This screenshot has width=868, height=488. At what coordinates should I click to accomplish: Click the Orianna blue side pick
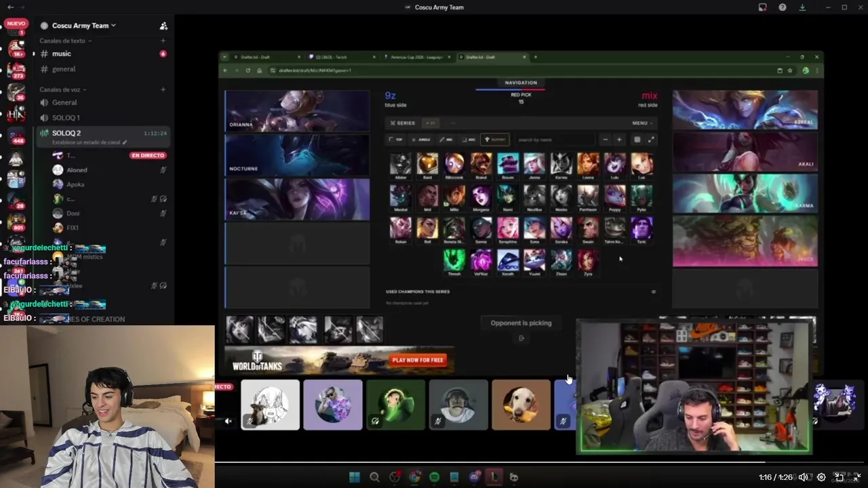pyautogui.click(x=298, y=110)
